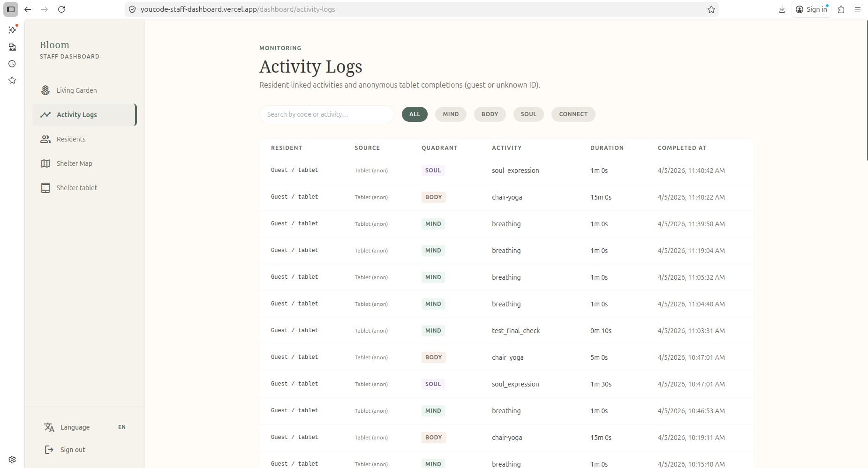Viewport: 868px width, 468px height.
Task: Click the COMPLETED AT column header
Action: point(682,148)
